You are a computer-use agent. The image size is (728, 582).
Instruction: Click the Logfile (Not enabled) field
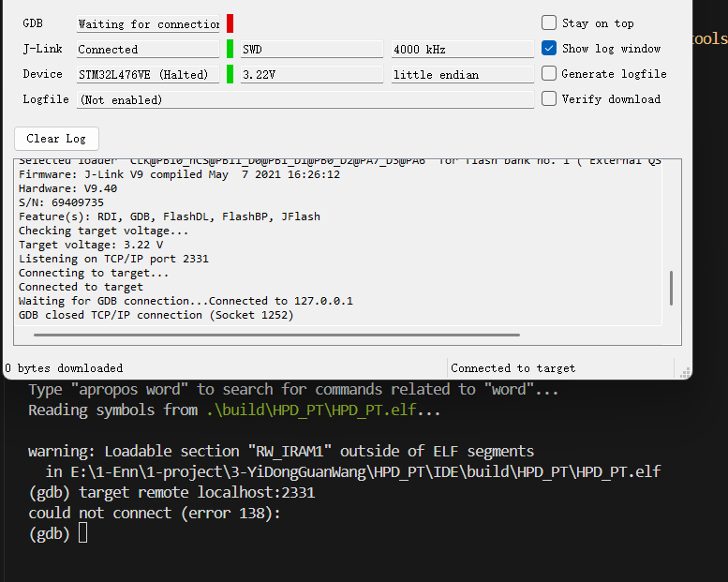click(x=305, y=99)
